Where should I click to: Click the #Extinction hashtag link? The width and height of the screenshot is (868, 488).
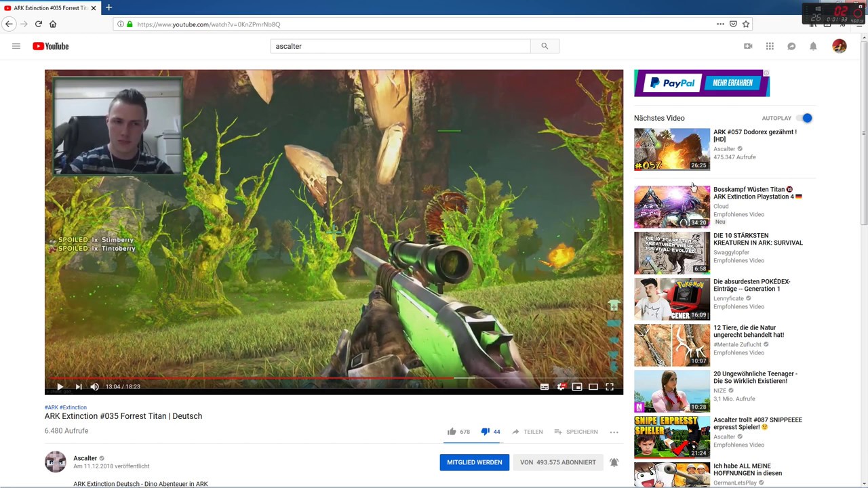(x=73, y=407)
